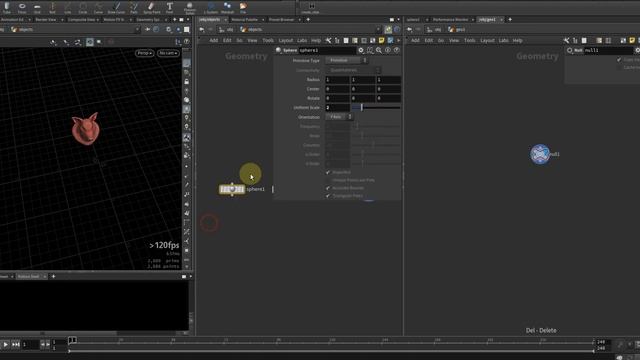
Task: Click sticky note icon in middle network toolbar
Action: pyautogui.click(x=382, y=40)
